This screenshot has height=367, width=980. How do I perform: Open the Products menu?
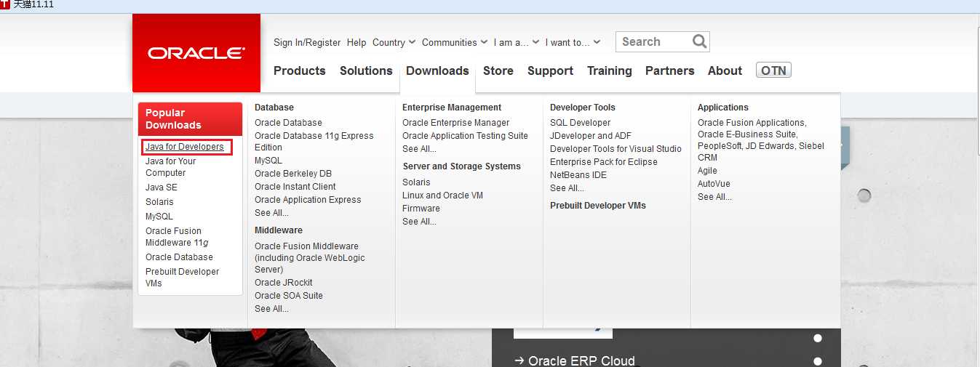[299, 70]
